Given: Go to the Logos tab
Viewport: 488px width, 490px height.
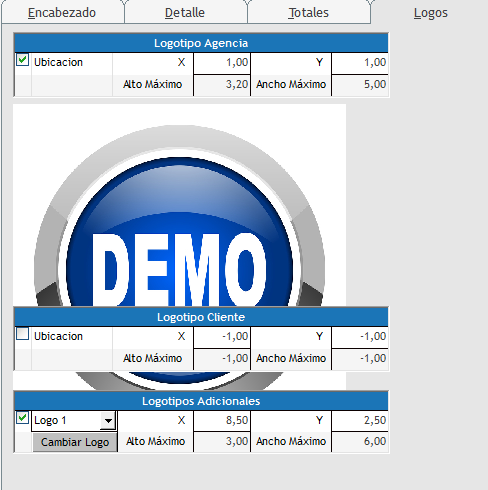Looking at the screenshot, I should (x=430, y=13).
